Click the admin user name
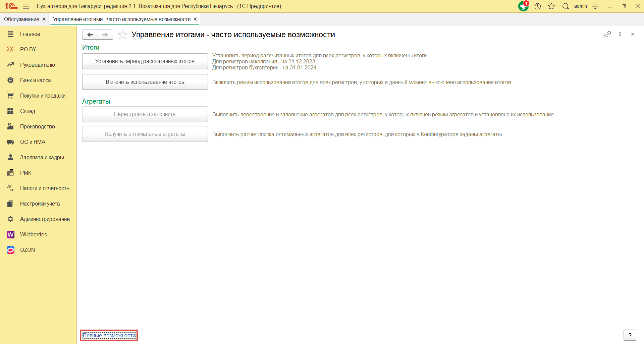 [580, 6]
